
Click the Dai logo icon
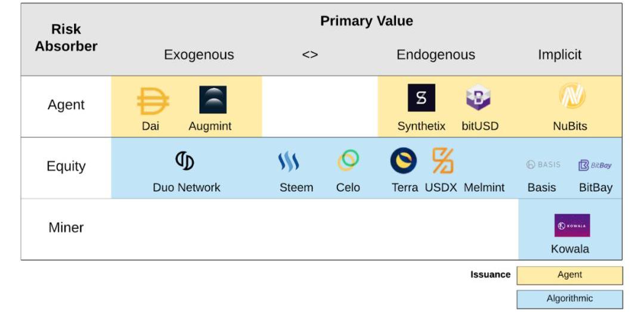[x=153, y=101]
